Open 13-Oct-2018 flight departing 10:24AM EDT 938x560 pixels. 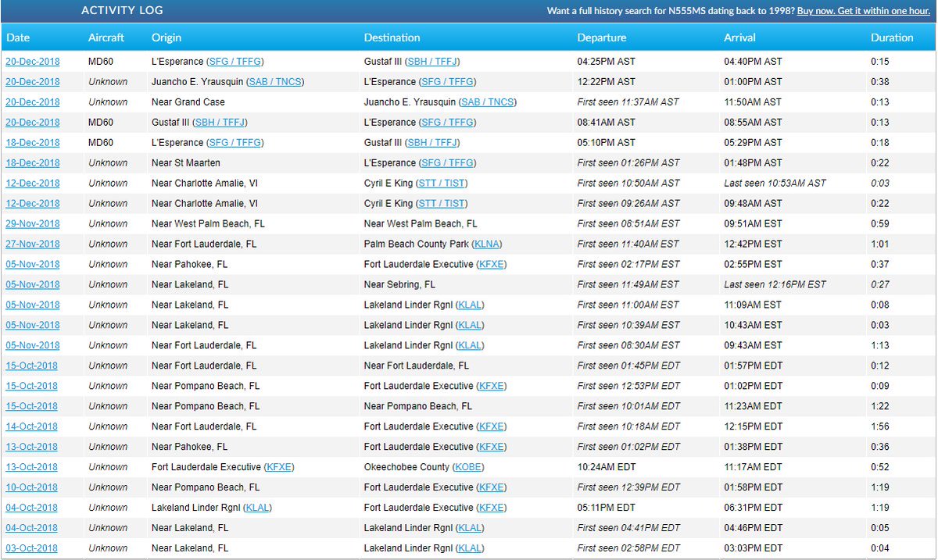pyautogui.click(x=32, y=468)
